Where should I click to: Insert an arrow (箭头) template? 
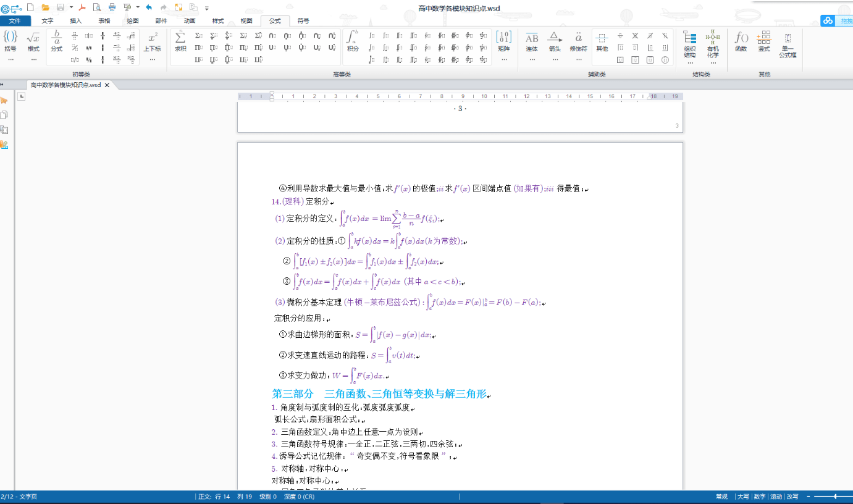click(555, 41)
